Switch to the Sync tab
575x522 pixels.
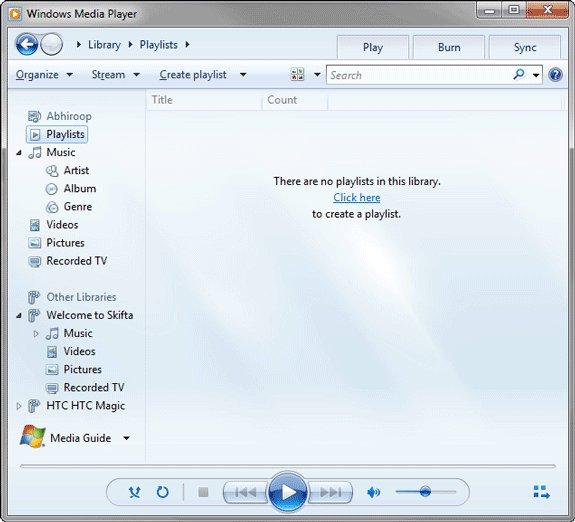525,47
